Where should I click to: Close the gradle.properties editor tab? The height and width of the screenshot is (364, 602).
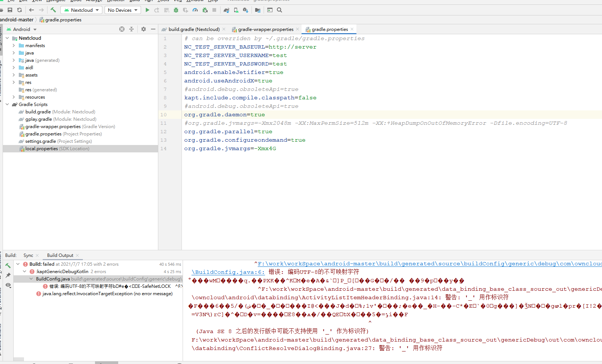point(352,29)
